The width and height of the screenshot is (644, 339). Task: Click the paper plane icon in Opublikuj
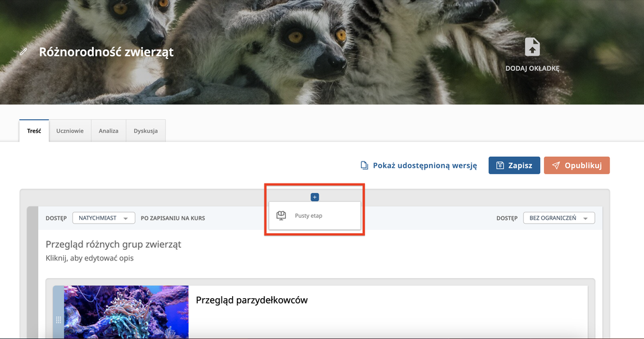coord(556,165)
